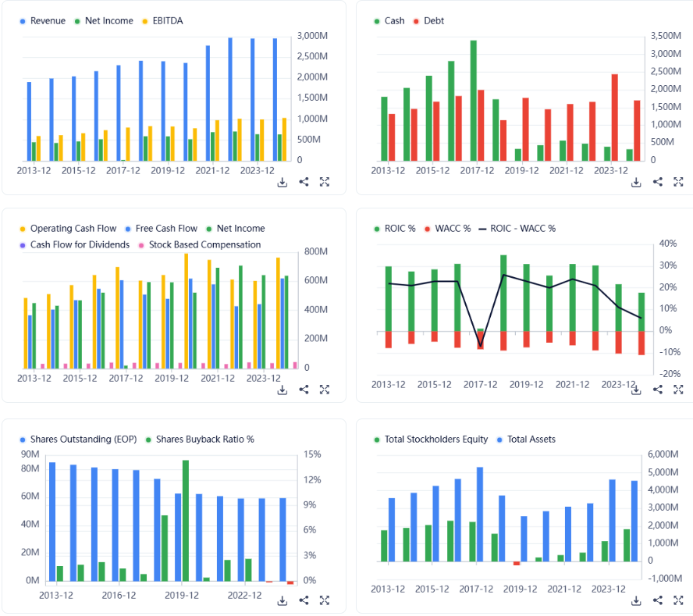Share the Revenue, Net Income, EBITDA chart
The image size is (693, 616).
(x=304, y=182)
